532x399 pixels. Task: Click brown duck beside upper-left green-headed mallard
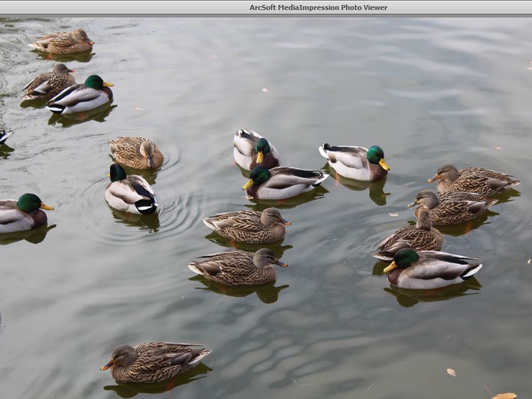point(49,81)
